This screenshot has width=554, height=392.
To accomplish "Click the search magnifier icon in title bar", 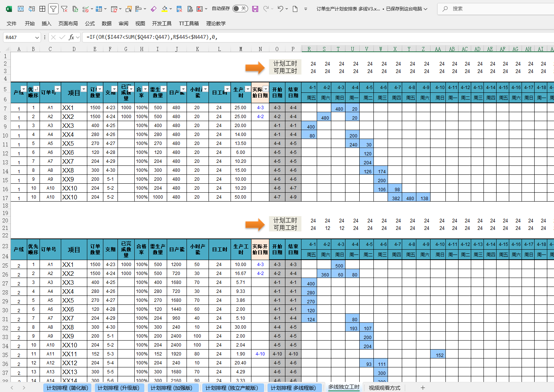I will click(445, 9).
